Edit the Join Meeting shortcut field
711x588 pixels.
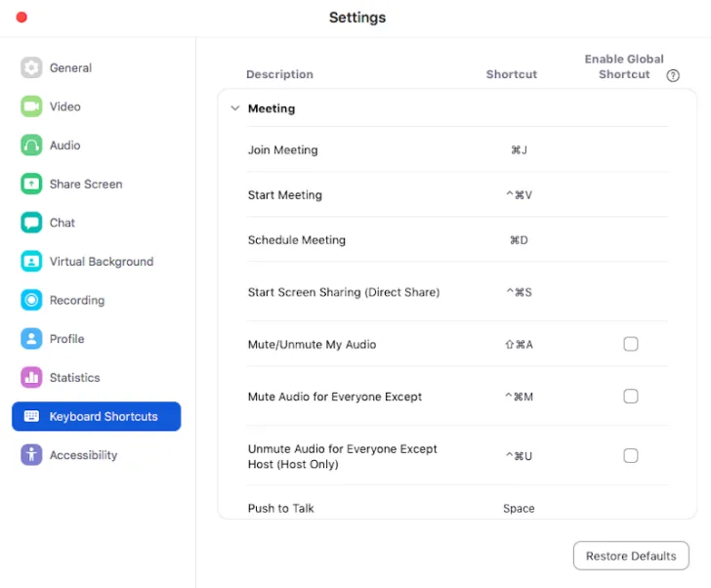[519, 150]
